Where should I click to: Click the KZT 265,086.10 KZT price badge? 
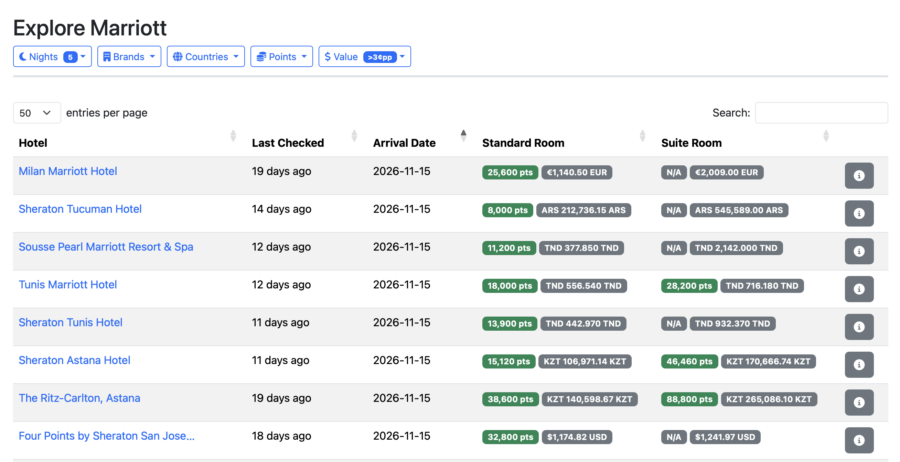point(769,399)
